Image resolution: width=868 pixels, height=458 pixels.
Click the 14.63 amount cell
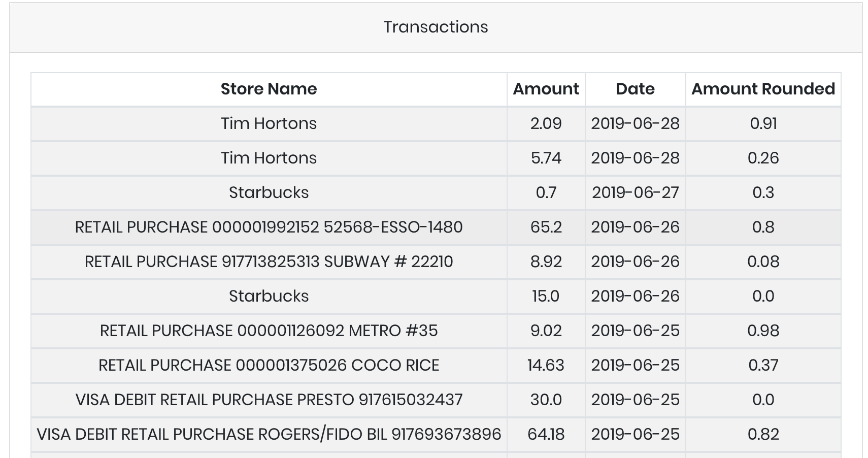[546, 365]
